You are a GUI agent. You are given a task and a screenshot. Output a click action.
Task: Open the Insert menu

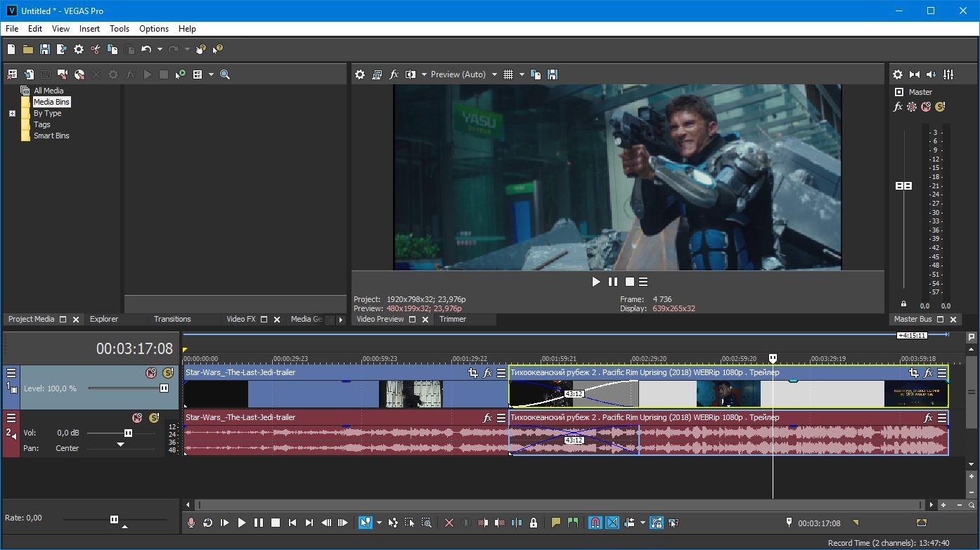tap(89, 29)
